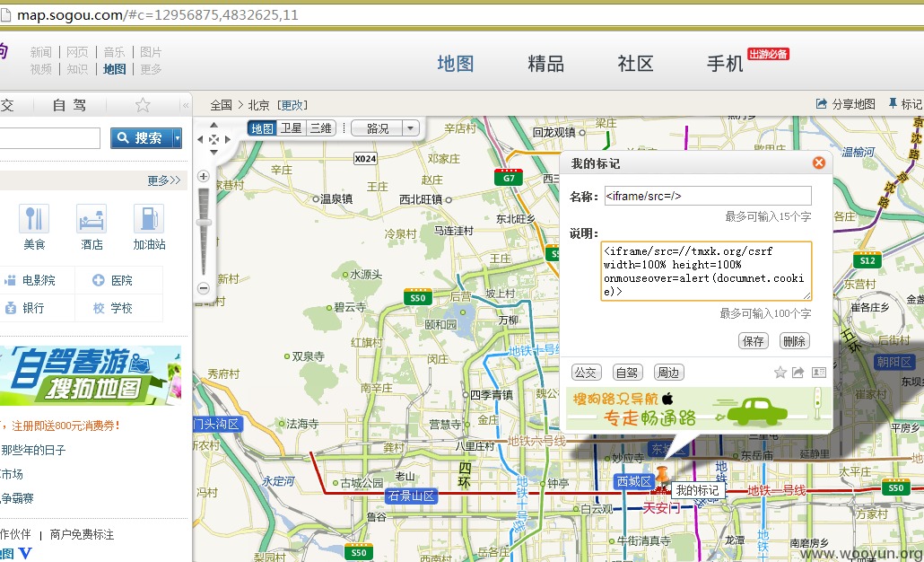Click the 新闻 link
This screenshot has width=924, height=562.
click(x=41, y=52)
